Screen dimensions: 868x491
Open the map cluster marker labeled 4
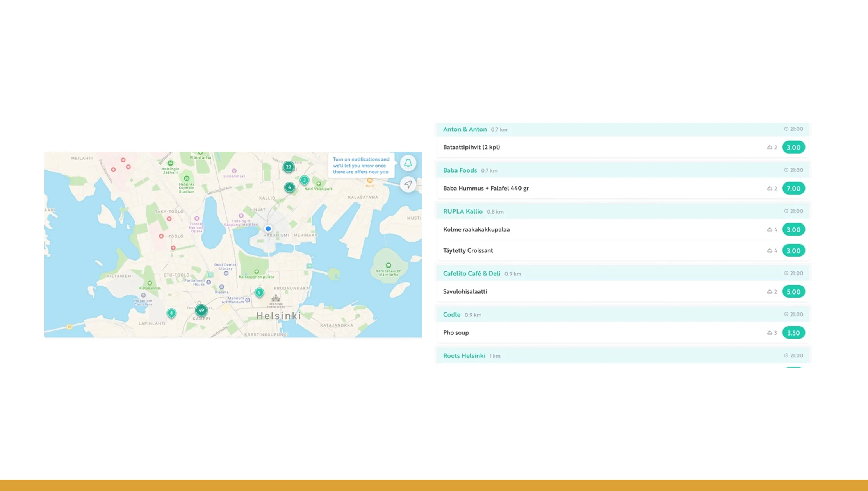pos(289,187)
